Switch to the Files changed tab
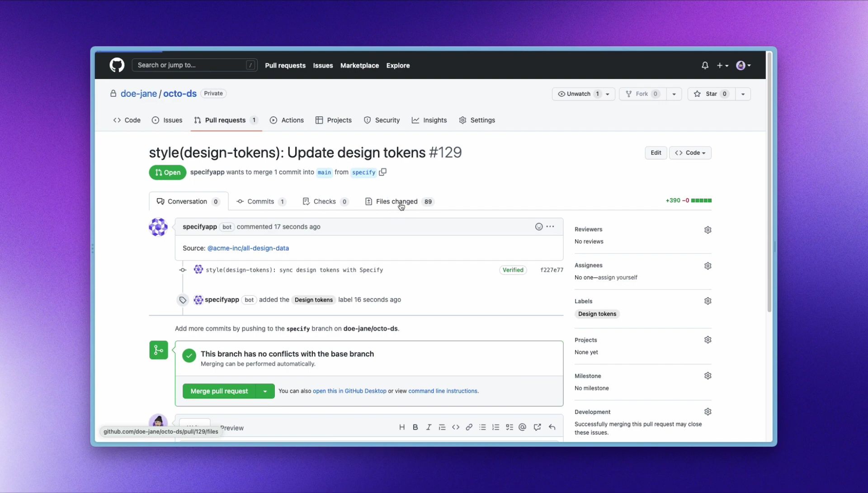 pos(400,202)
